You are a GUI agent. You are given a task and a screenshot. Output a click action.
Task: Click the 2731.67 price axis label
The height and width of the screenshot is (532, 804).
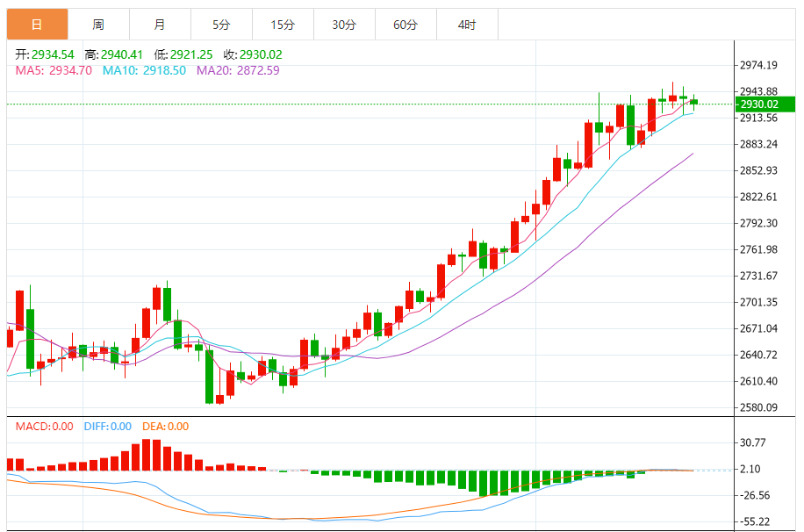pos(758,276)
